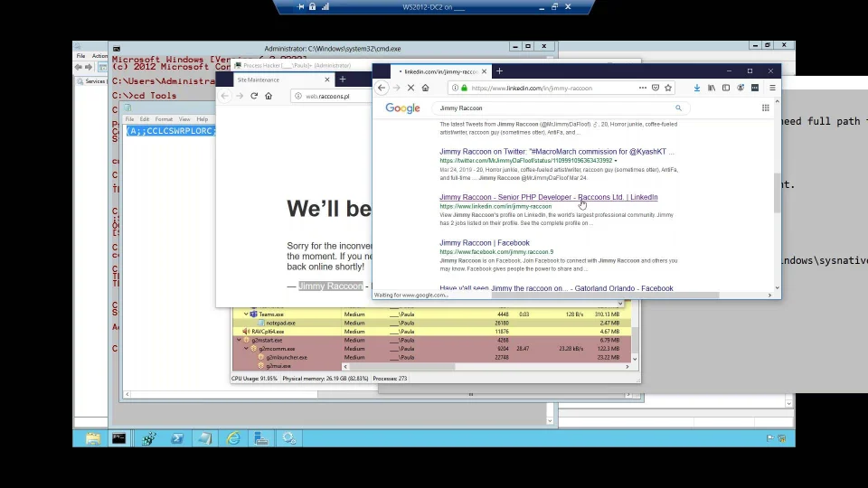The height and width of the screenshot is (488, 868).
Task: Collapse the Teams.exe process tree
Action: click(246, 314)
